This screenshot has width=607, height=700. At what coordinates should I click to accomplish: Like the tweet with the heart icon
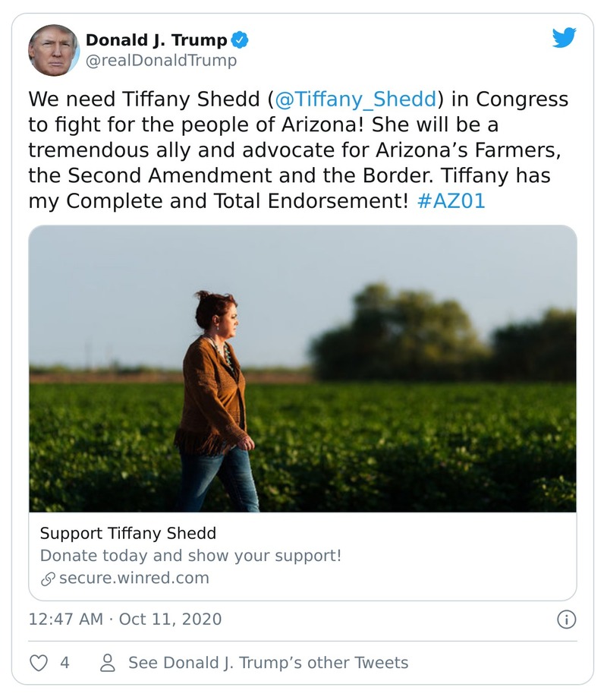[x=39, y=663]
